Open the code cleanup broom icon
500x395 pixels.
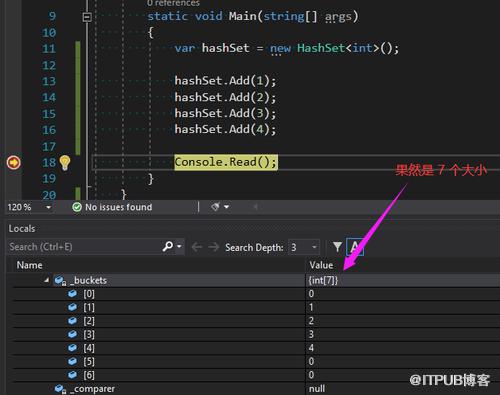[215, 207]
